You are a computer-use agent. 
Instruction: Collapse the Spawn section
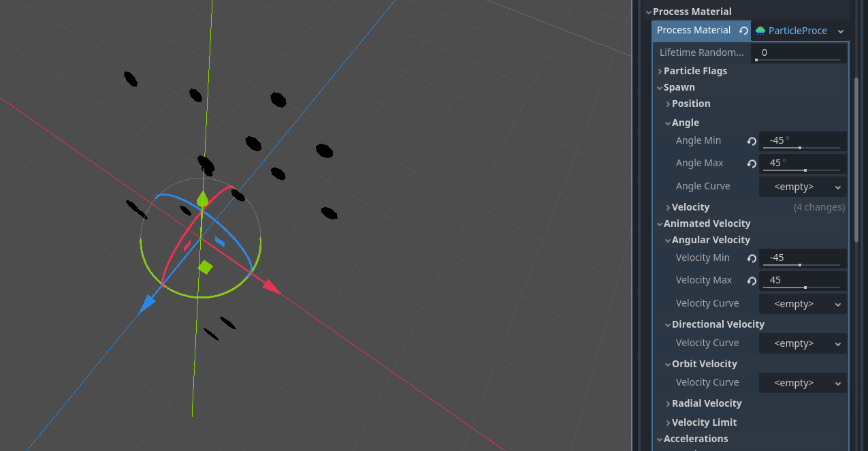click(679, 87)
